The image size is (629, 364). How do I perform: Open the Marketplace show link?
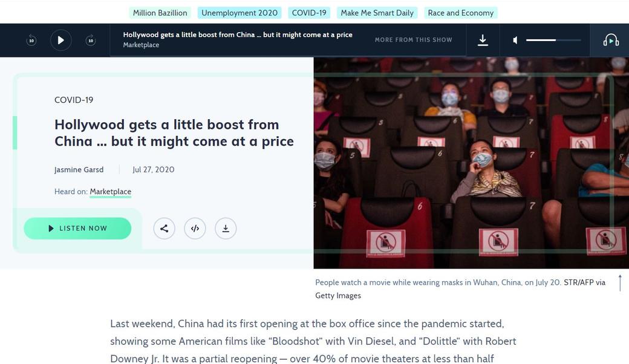110,192
